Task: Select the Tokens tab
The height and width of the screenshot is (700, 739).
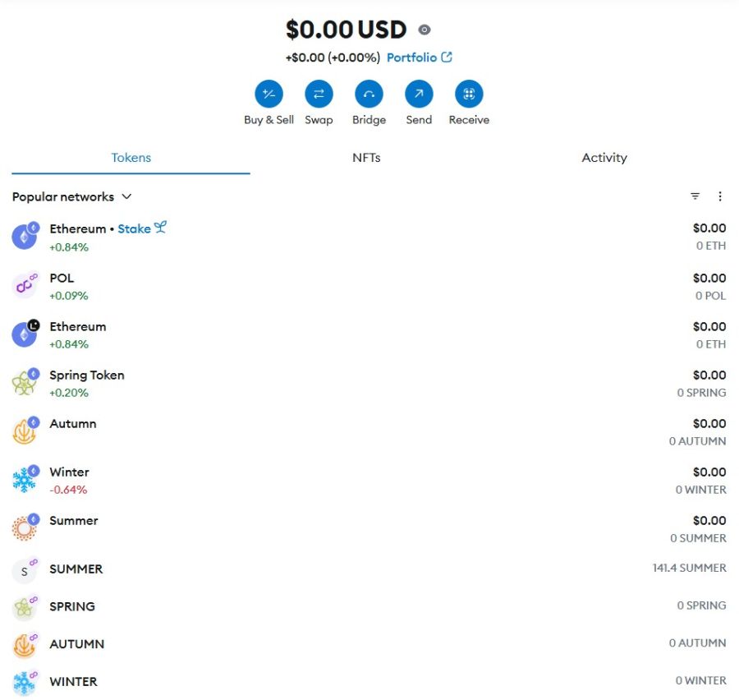Action: tap(131, 158)
